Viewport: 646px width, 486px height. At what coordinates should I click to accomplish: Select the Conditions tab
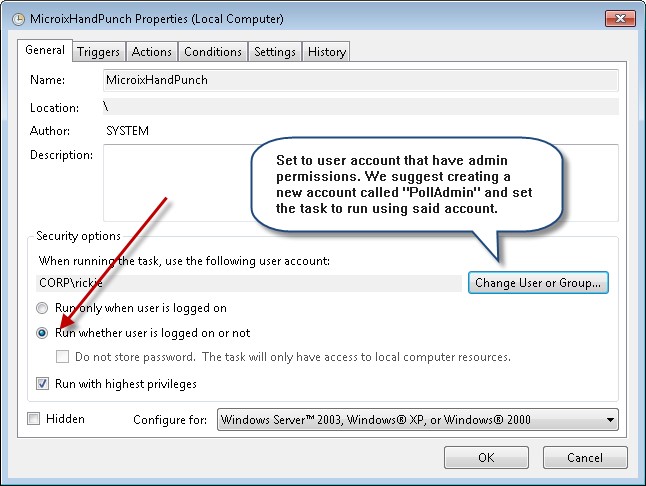tap(213, 52)
